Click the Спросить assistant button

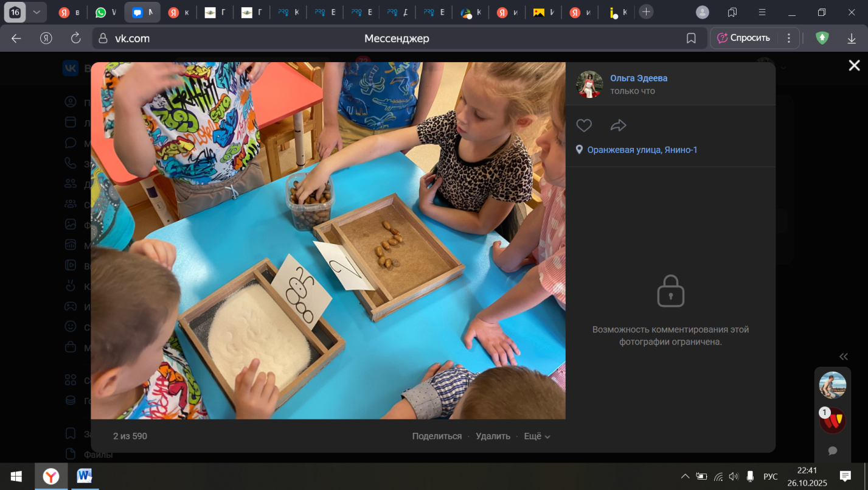click(x=743, y=38)
